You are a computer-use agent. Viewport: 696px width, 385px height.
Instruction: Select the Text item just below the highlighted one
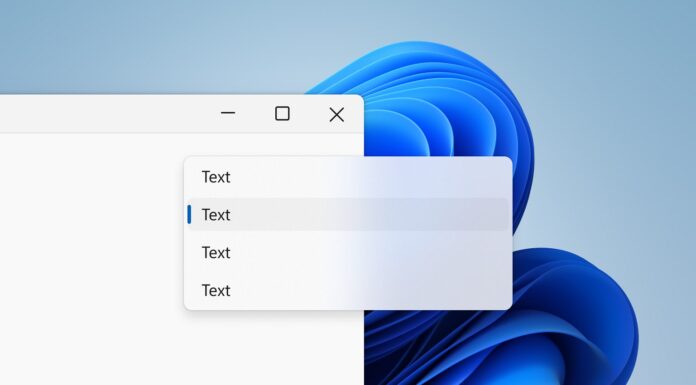point(348,253)
